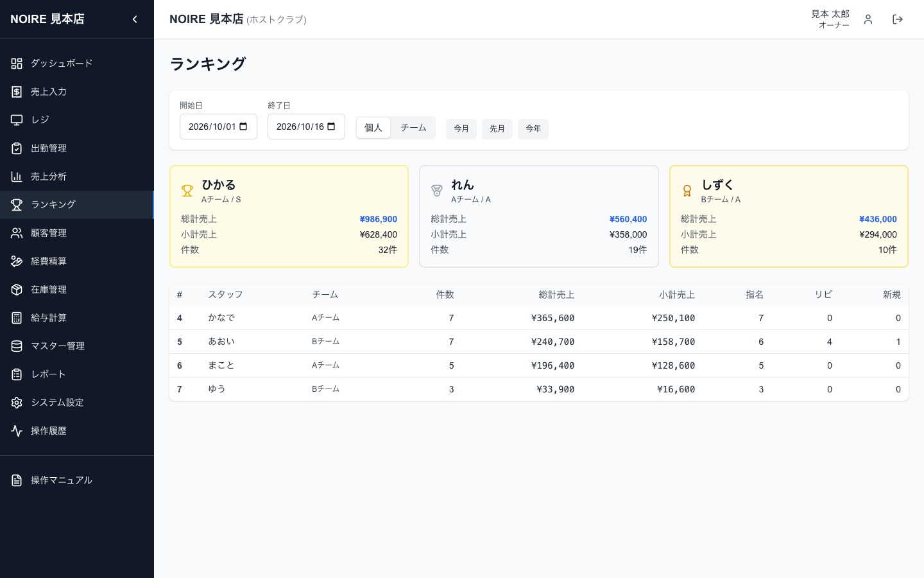Viewport: 924px width, 578px height.
Task: Click the 小計売上 table column header
Action: coord(677,295)
